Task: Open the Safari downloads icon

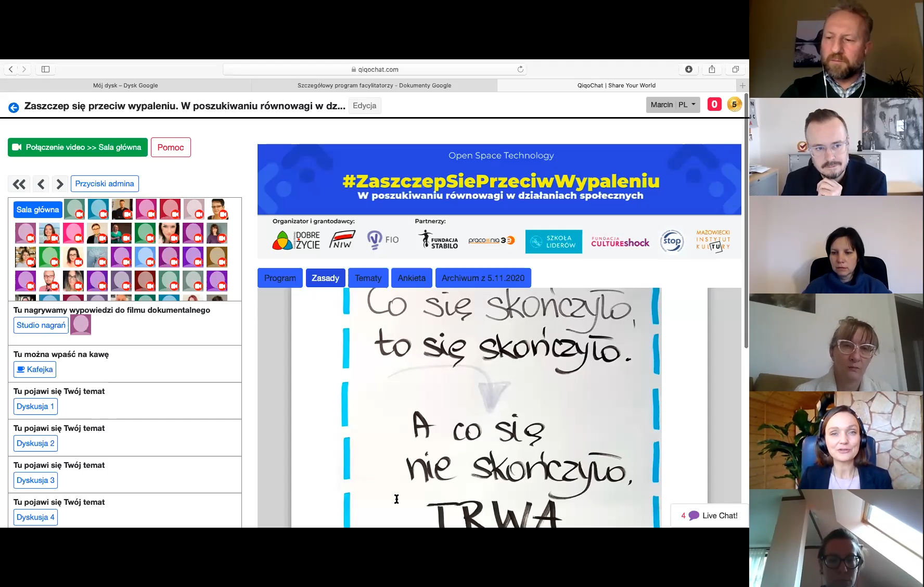Action: click(689, 69)
